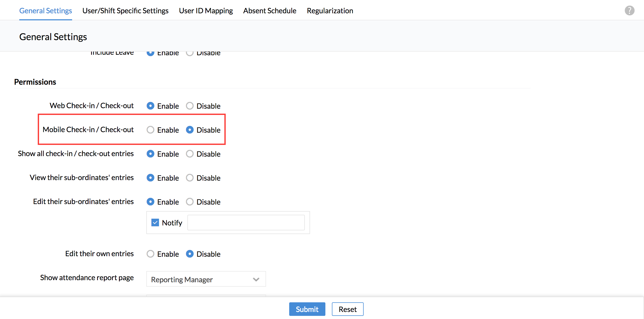Switch to User ID Mapping tab
Viewport: 644px width, 319px height.
[x=206, y=11]
